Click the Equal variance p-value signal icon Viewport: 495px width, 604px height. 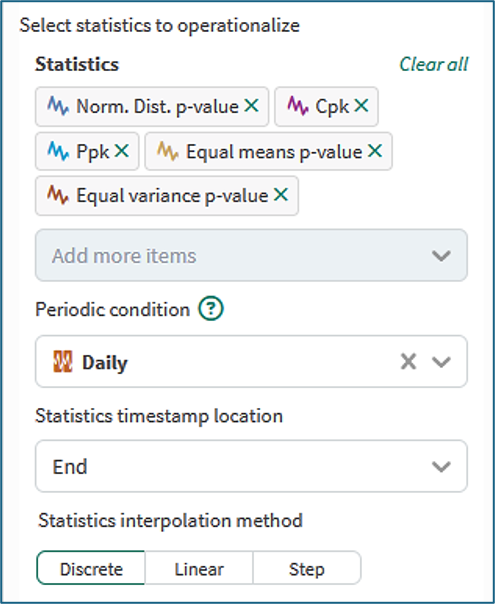[58, 195]
